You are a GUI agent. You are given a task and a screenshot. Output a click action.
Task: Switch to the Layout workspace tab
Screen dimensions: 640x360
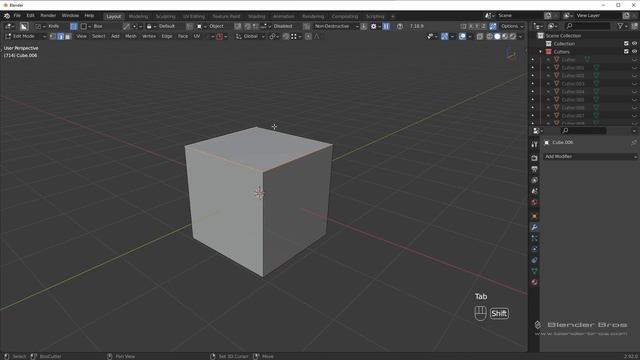click(113, 16)
